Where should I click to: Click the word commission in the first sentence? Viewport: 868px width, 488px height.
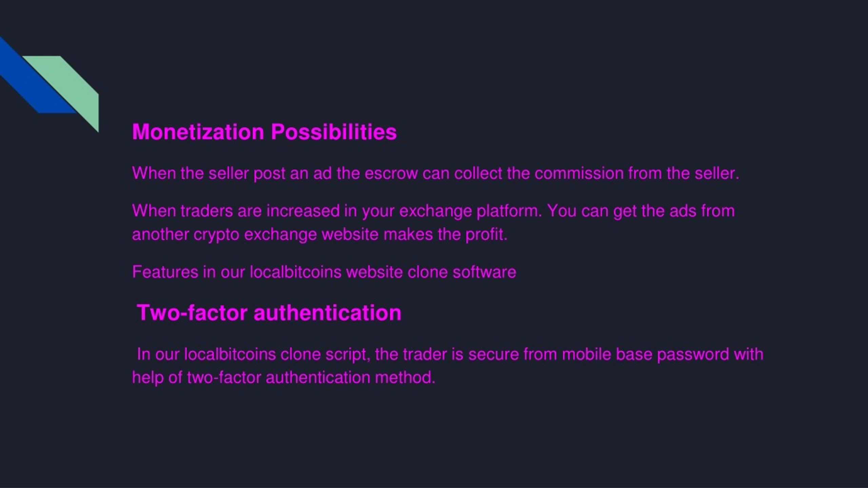click(579, 174)
